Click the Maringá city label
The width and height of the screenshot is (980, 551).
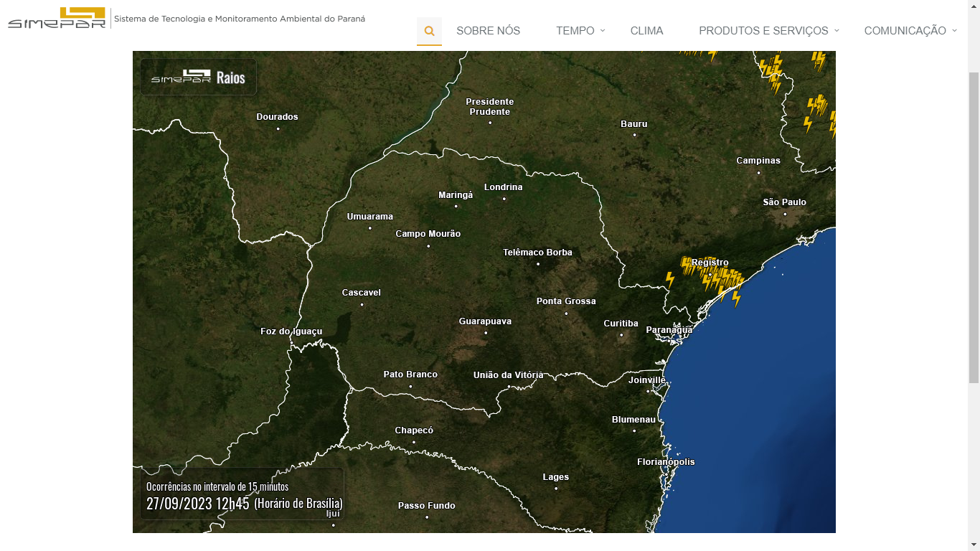[x=456, y=195]
